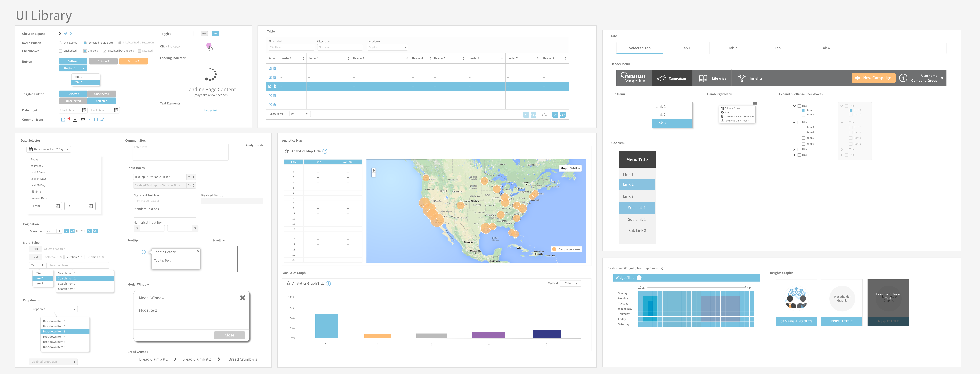
Task: Switch to Tab 2
Action: point(732,48)
